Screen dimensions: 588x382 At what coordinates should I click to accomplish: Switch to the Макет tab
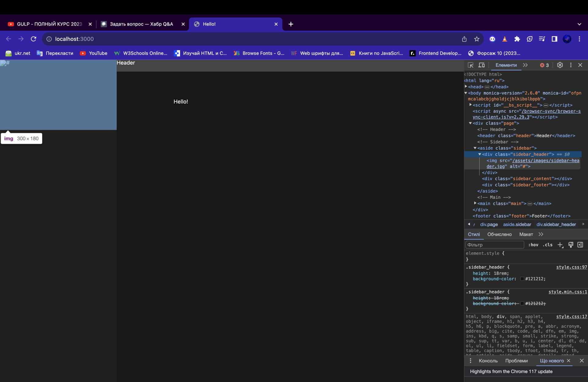pos(526,234)
